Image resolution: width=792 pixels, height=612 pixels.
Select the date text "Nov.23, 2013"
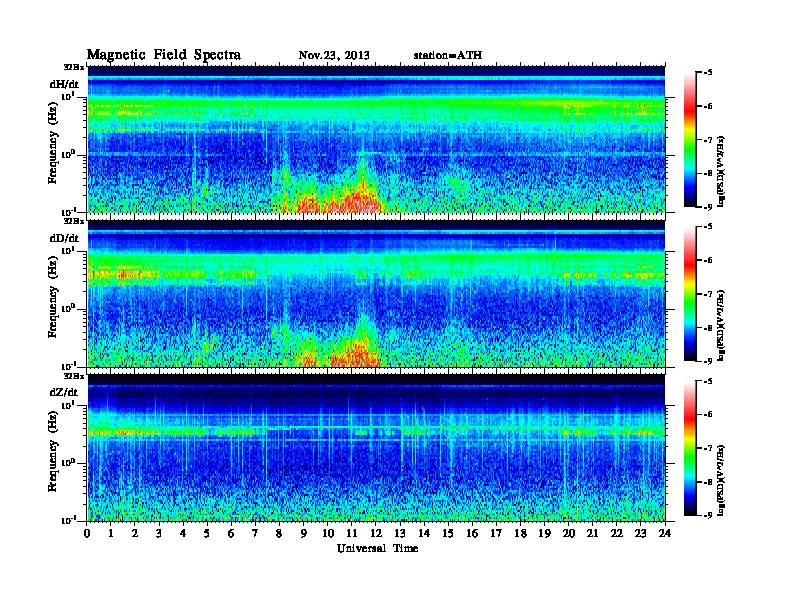[x=334, y=56]
